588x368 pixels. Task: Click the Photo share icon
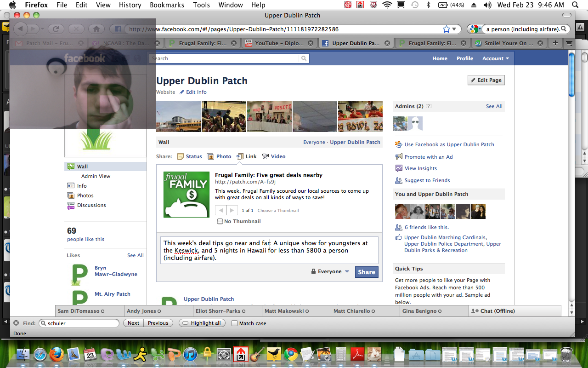click(x=210, y=156)
